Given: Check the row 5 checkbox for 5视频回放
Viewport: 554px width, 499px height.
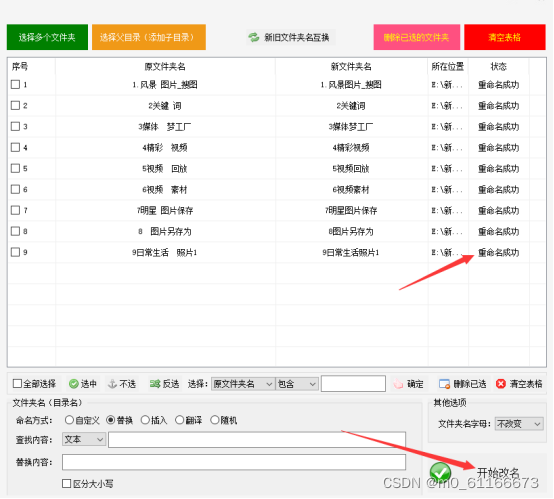Looking at the screenshot, I should coord(15,168).
